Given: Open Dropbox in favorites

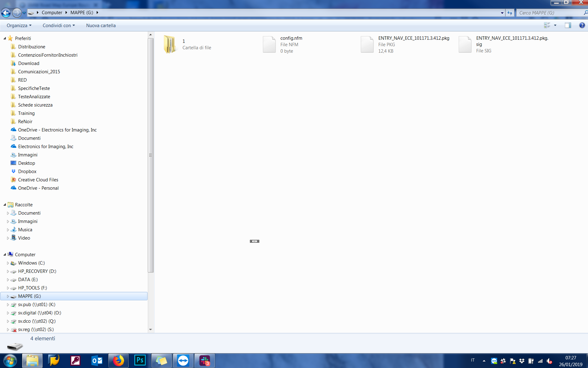Looking at the screenshot, I should click(27, 172).
